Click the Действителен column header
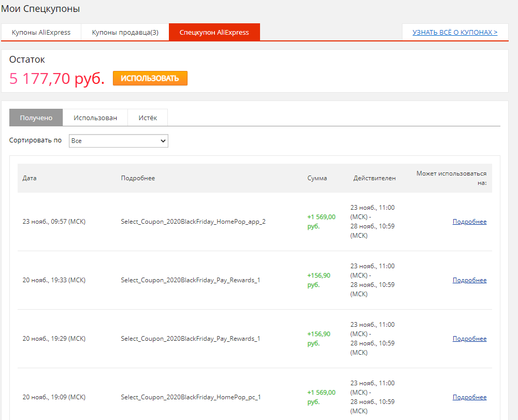 coord(375,178)
